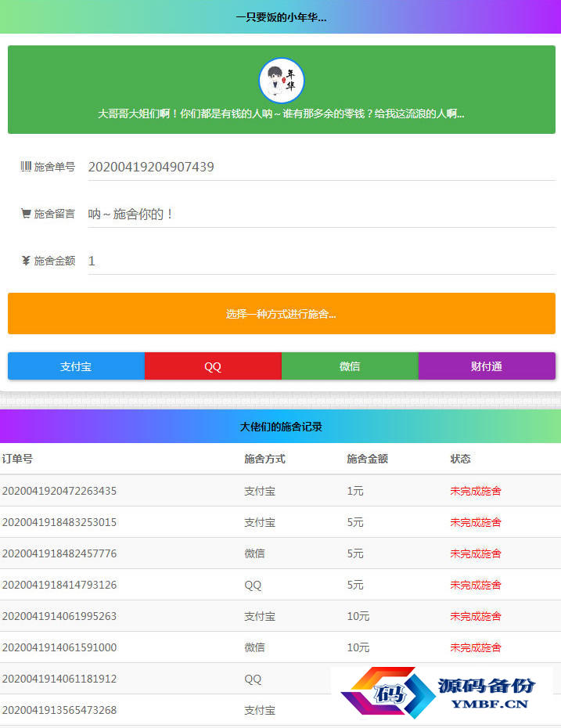561x728 pixels.
Task: Click the 一只要饭的小年华 page header
Action: pyautogui.click(x=281, y=17)
